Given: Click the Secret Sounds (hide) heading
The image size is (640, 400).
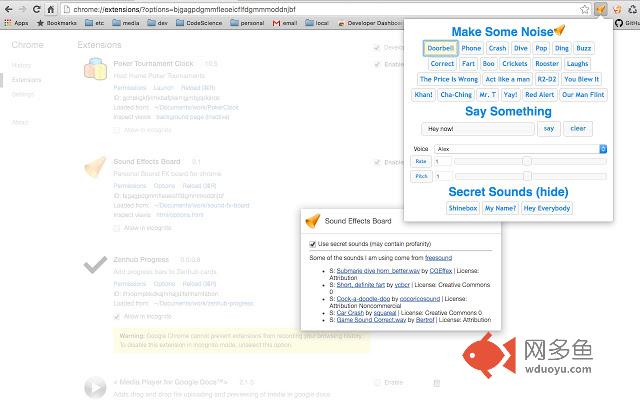Looking at the screenshot, I should [508, 192].
